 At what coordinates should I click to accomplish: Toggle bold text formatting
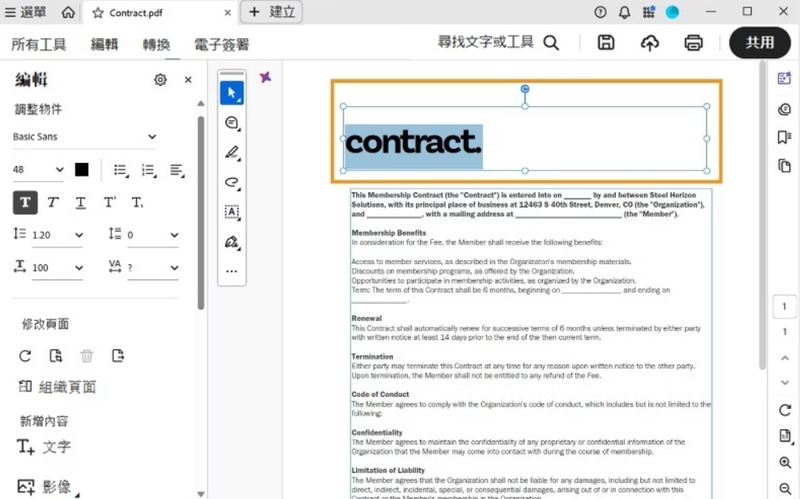[x=25, y=203]
